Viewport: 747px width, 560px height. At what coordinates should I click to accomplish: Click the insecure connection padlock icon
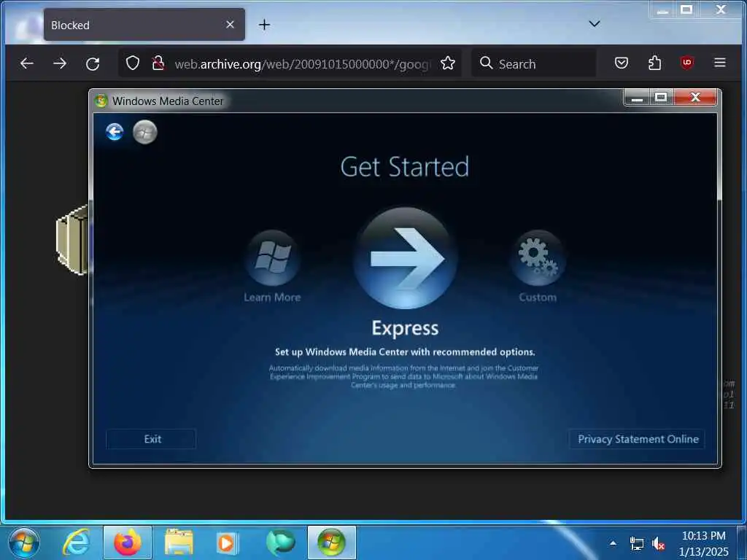[x=158, y=63]
